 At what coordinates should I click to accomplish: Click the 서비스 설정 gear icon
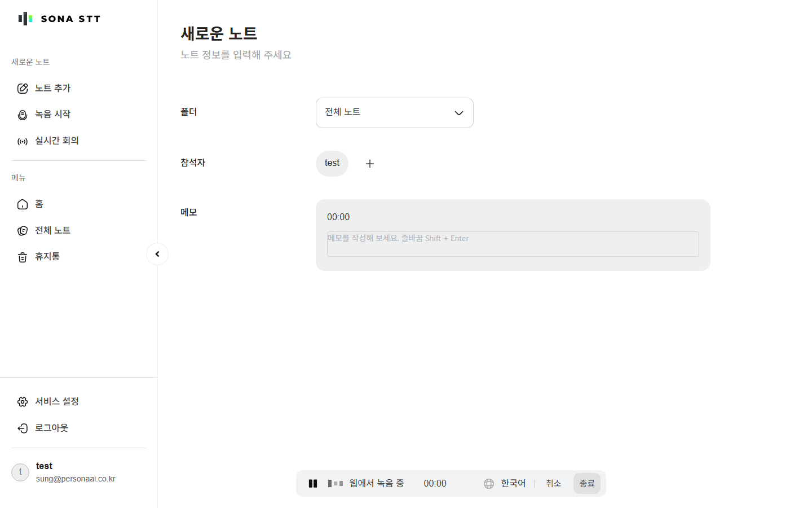tap(23, 402)
